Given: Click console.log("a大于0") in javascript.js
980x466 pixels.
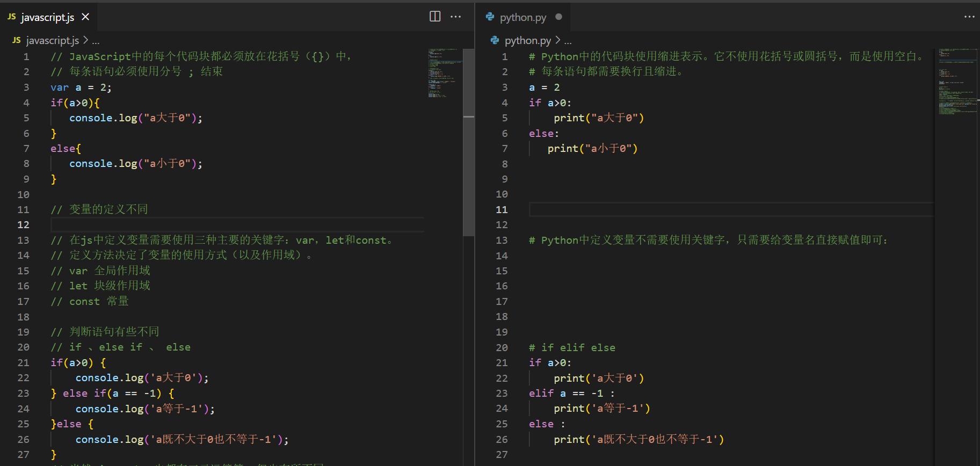Looking at the screenshot, I should coord(136,118).
